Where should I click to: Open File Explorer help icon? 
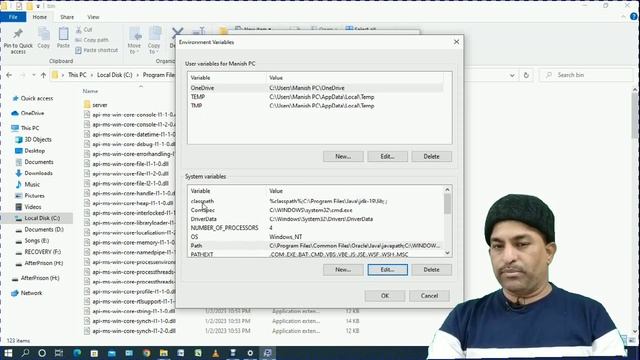pyautogui.click(x=634, y=17)
